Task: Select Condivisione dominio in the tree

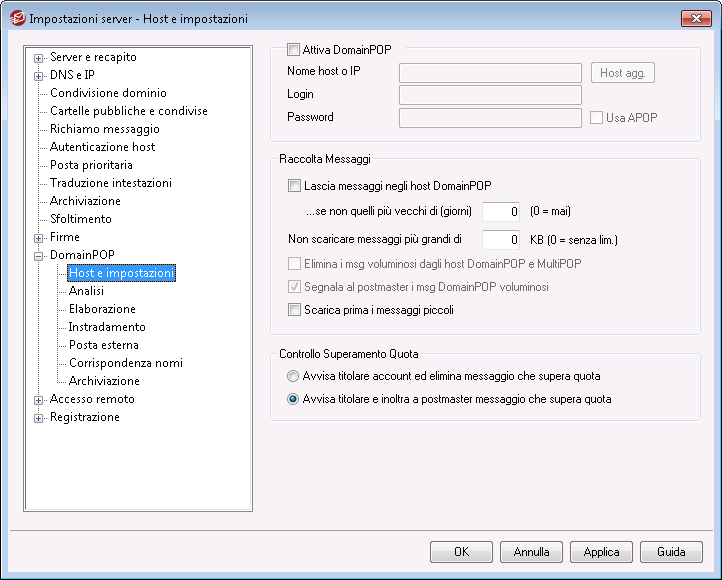Action: tap(108, 93)
